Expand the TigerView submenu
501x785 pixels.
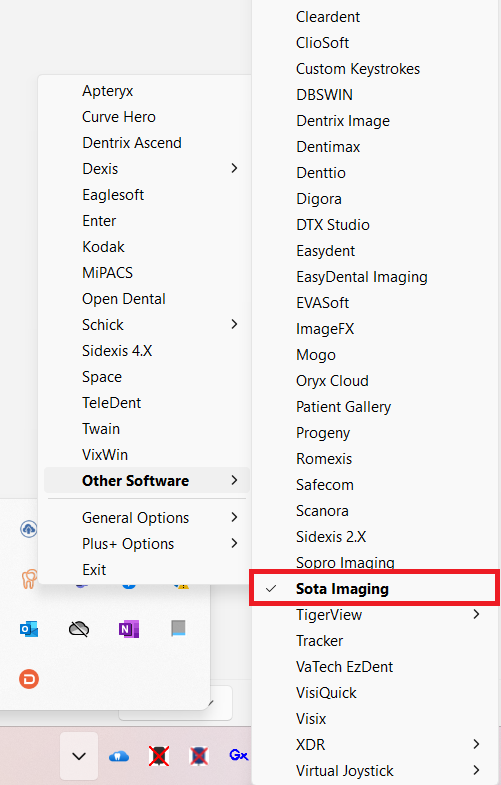(373, 615)
